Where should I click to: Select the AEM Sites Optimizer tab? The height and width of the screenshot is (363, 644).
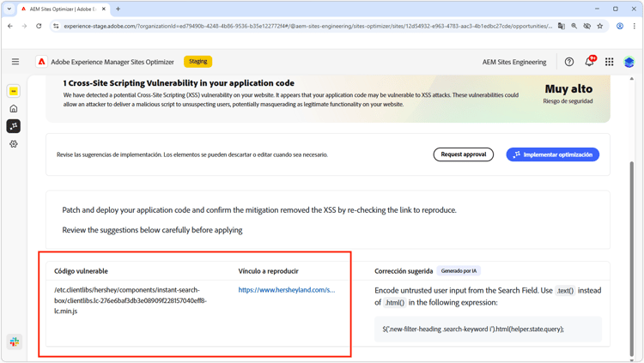pyautogui.click(x=63, y=9)
